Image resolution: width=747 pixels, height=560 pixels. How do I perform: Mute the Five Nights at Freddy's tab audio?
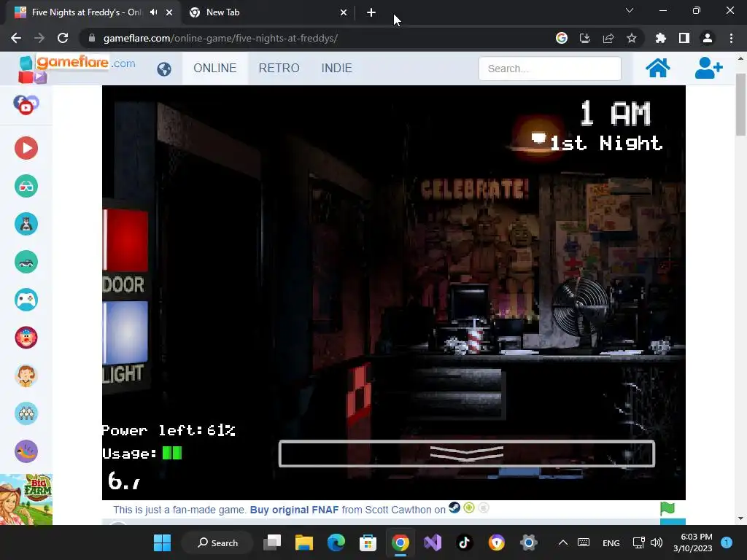pos(153,12)
